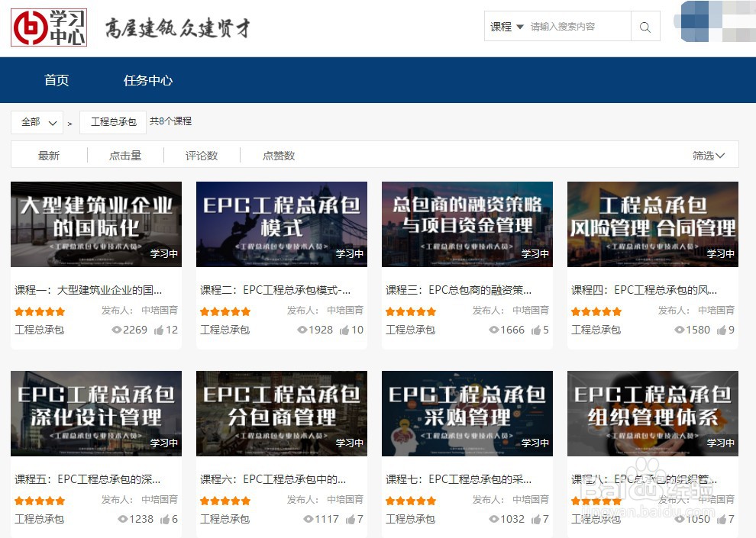The width and height of the screenshot is (756, 538).
Task: Go to the 首页 menu item
Action: tap(56, 80)
